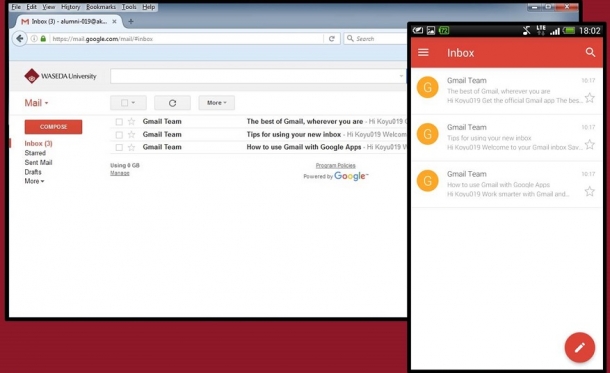Tap the search magnifier in mobile Gmail
This screenshot has width=610, height=373.
tap(590, 53)
